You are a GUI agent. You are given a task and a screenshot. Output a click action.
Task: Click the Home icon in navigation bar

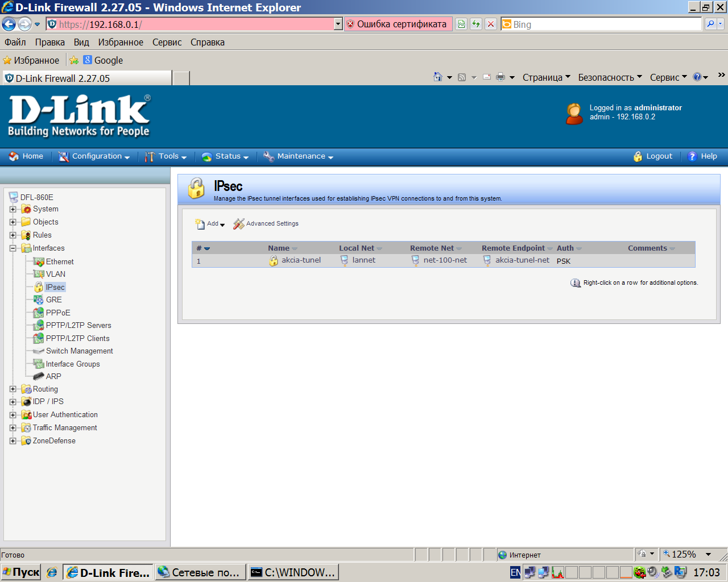[x=14, y=156]
